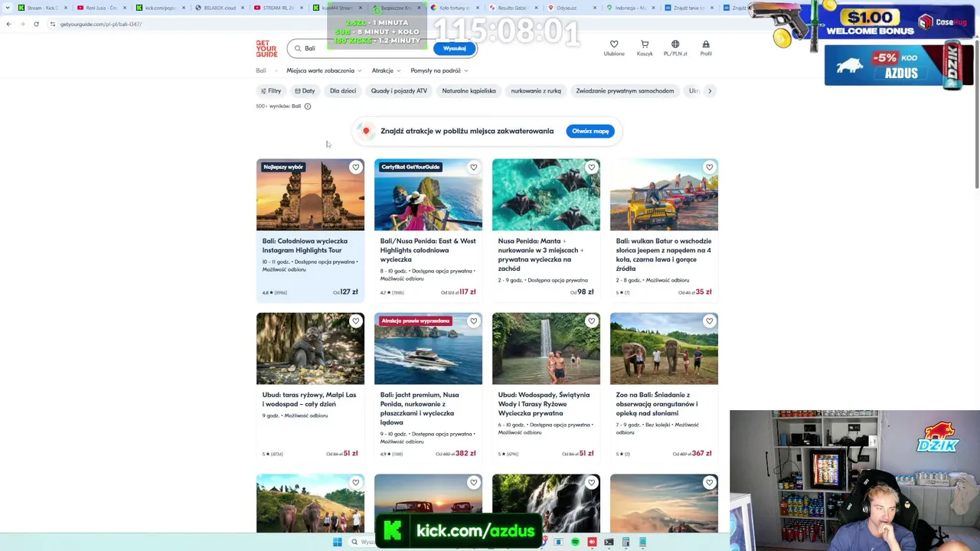Click the info icon beside 500+ wyników

pyautogui.click(x=308, y=106)
